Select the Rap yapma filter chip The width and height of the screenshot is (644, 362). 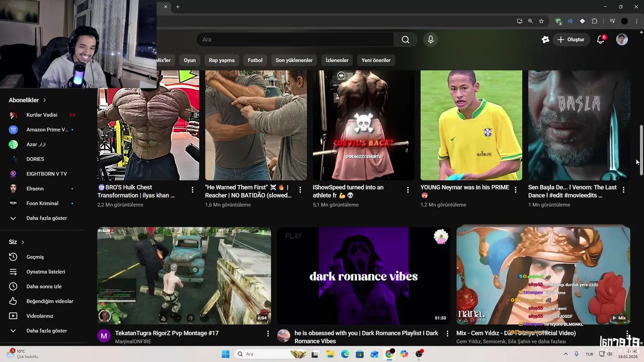pos(222,60)
